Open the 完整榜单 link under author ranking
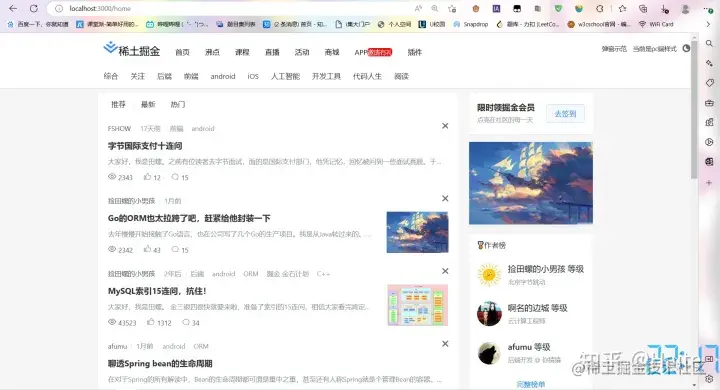This screenshot has width=720, height=390. pyautogui.click(x=531, y=384)
